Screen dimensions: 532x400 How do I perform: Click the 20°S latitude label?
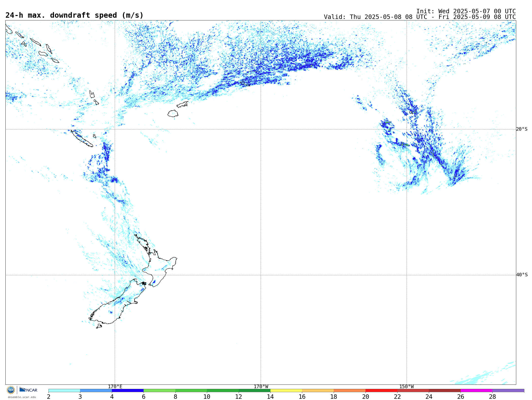[x=522, y=129]
